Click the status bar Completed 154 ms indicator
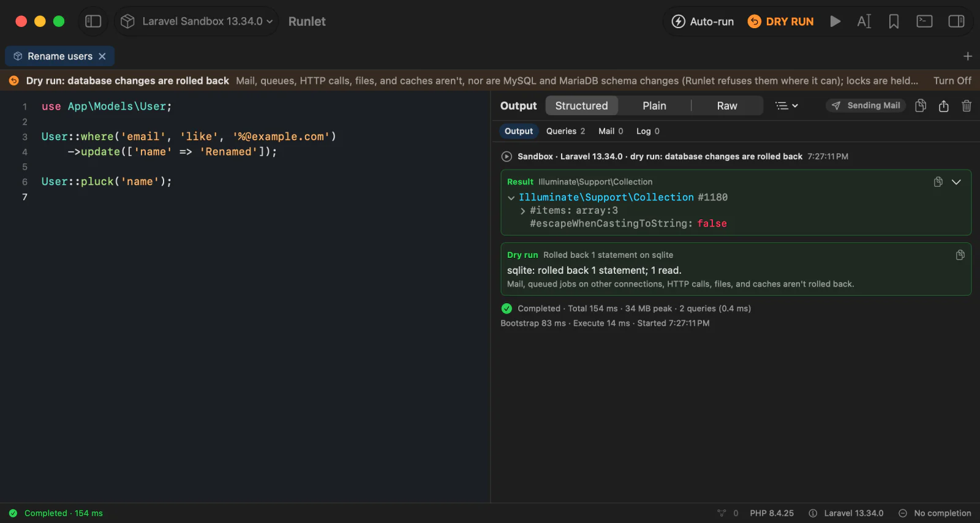The width and height of the screenshot is (980, 523). [x=56, y=513]
